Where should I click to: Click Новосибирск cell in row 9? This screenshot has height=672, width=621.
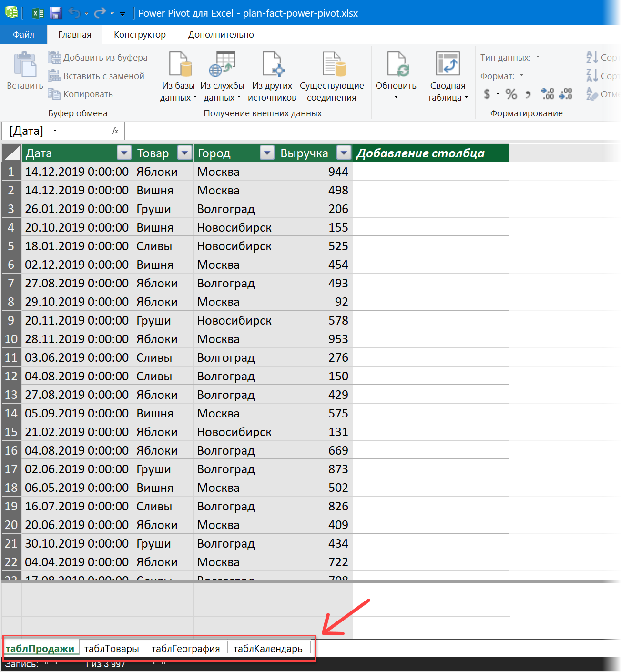pyautogui.click(x=235, y=320)
